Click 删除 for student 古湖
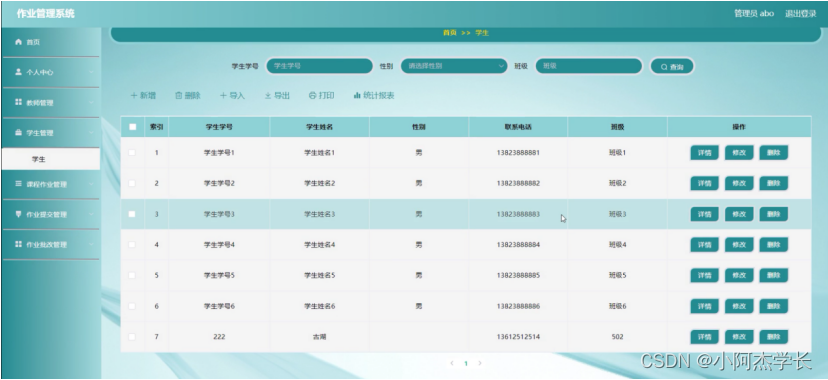Viewport: 828px width, 380px height. (774, 337)
